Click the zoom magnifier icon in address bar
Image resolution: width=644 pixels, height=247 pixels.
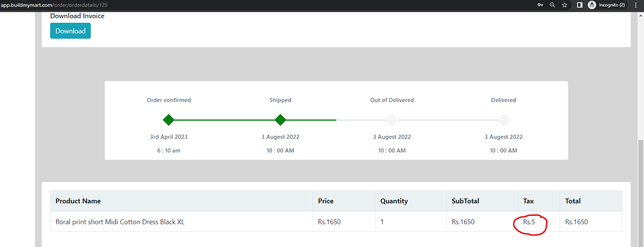tap(552, 5)
